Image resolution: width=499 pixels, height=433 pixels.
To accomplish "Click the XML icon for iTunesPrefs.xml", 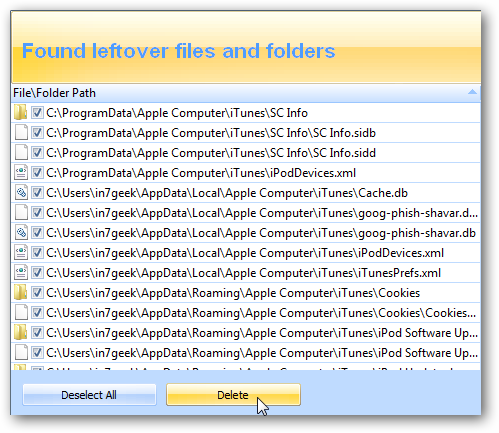I will click(21, 273).
